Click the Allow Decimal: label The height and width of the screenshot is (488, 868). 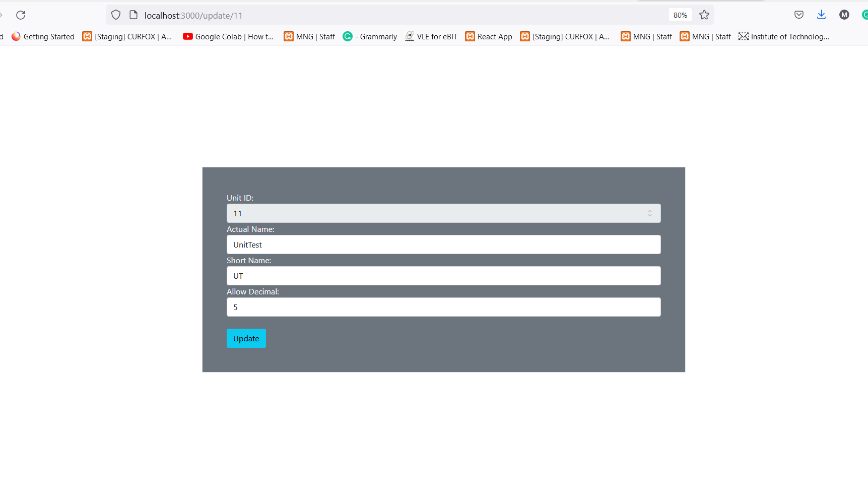[x=252, y=292]
